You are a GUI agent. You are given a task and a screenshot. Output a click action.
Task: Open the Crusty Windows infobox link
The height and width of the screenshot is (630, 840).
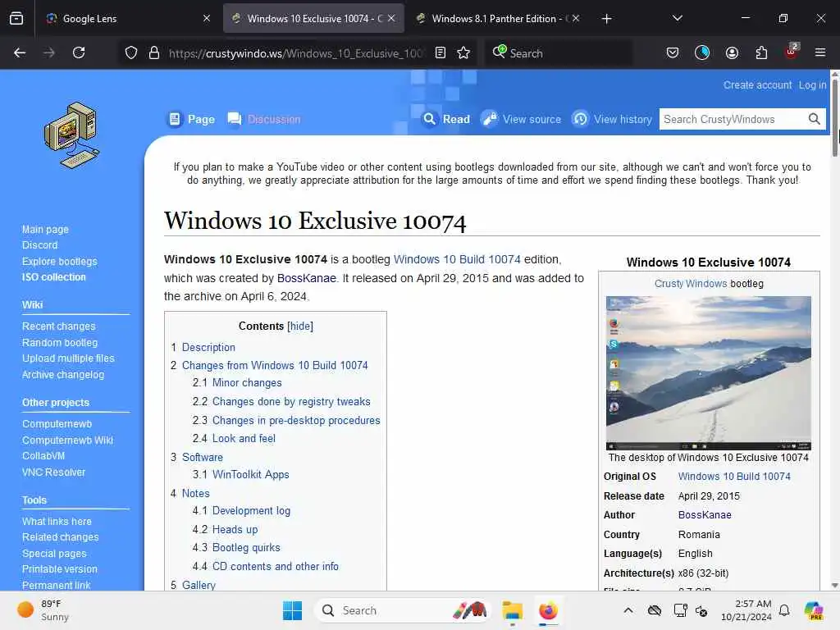[x=690, y=283]
